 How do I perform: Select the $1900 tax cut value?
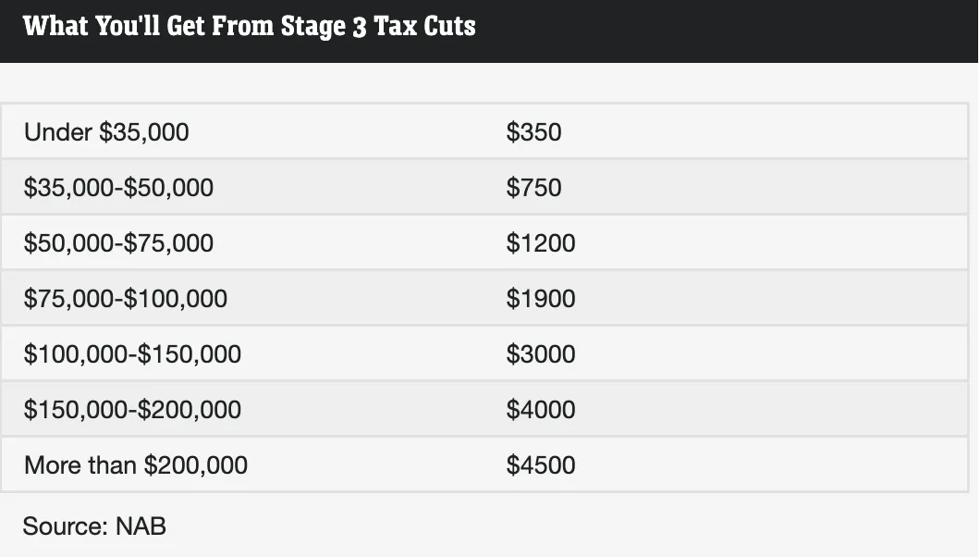pos(541,299)
